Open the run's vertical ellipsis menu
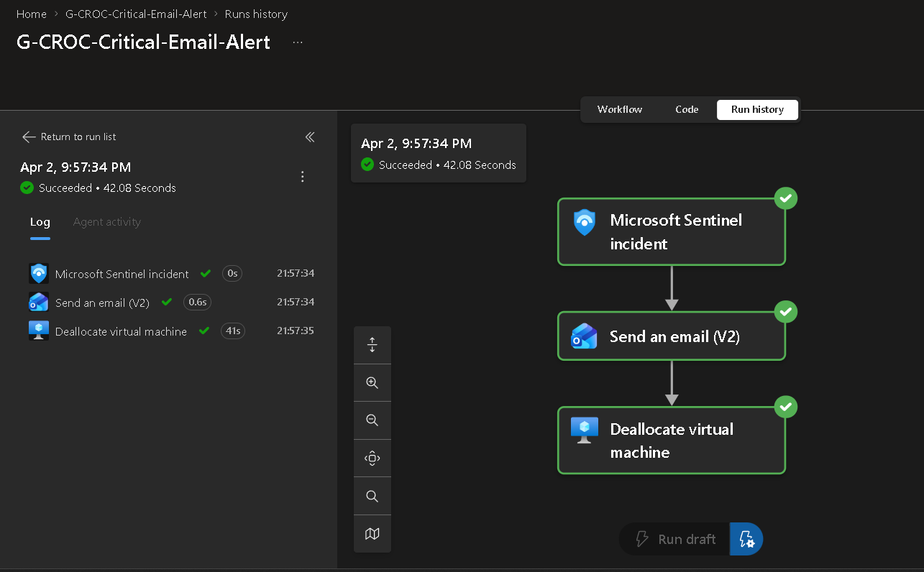The width and height of the screenshot is (924, 572). click(303, 177)
